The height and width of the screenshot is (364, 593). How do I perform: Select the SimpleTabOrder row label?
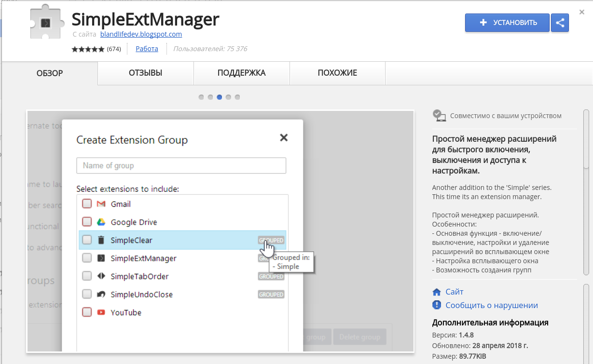pyautogui.click(x=139, y=276)
